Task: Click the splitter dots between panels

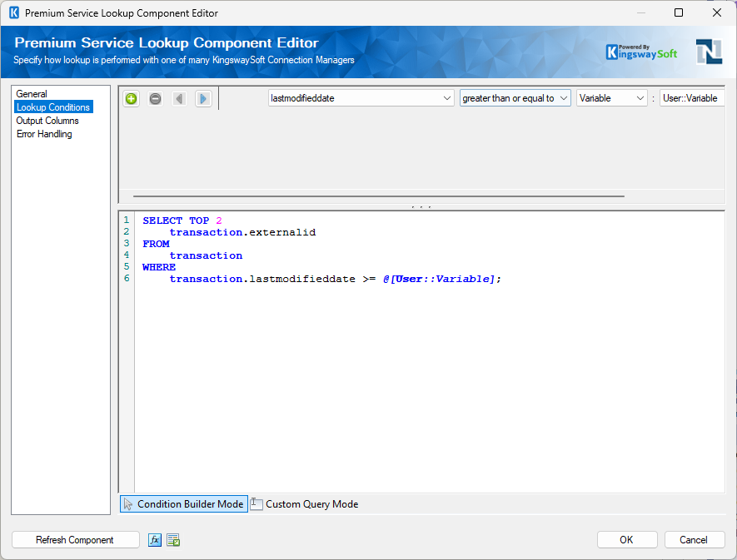Action: pyautogui.click(x=421, y=206)
